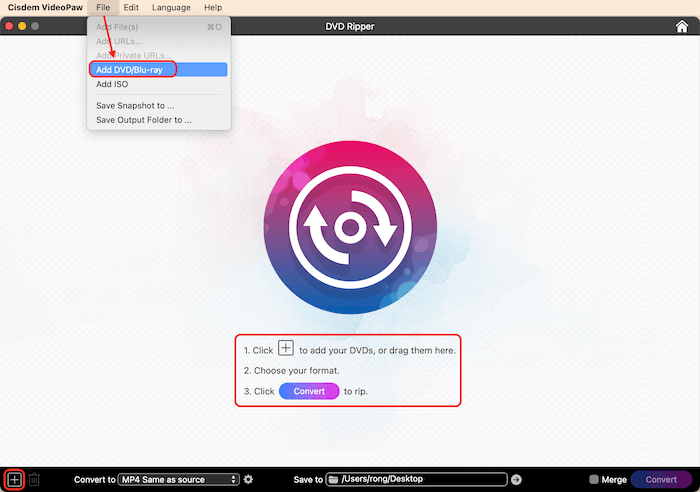Image resolution: width=700 pixels, height=492 pixels.
Task: Expand the Convert to format dropdown
Action: click(179, 480)
